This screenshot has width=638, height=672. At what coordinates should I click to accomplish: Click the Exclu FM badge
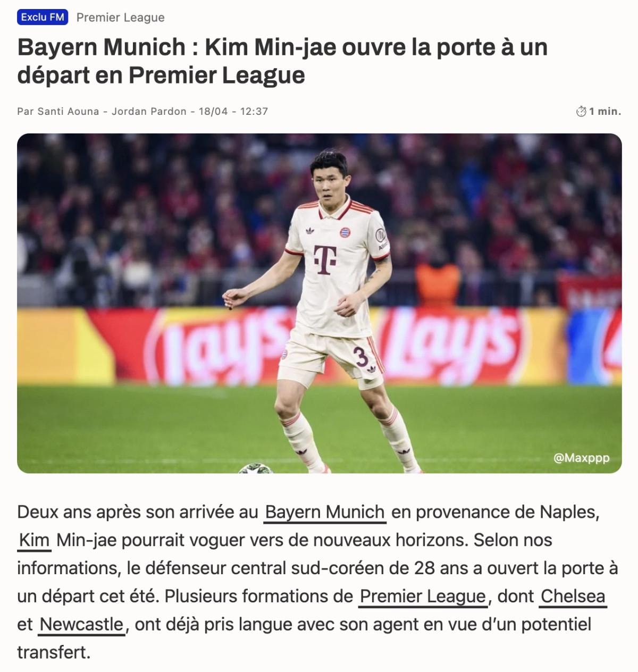tap(43, 17)
